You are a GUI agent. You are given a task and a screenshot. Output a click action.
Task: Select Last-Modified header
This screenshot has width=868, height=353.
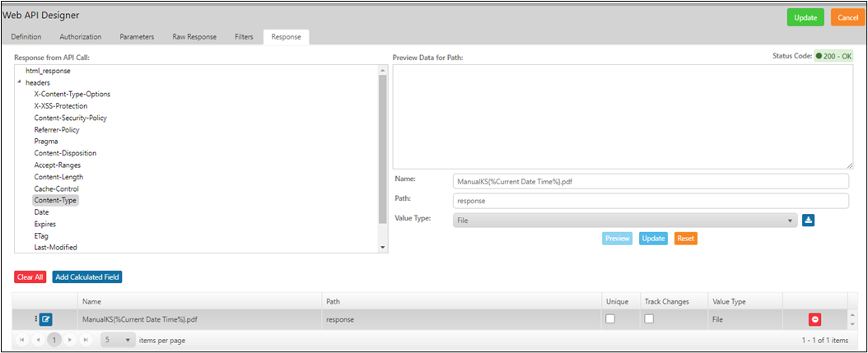(x=55, y=248)
